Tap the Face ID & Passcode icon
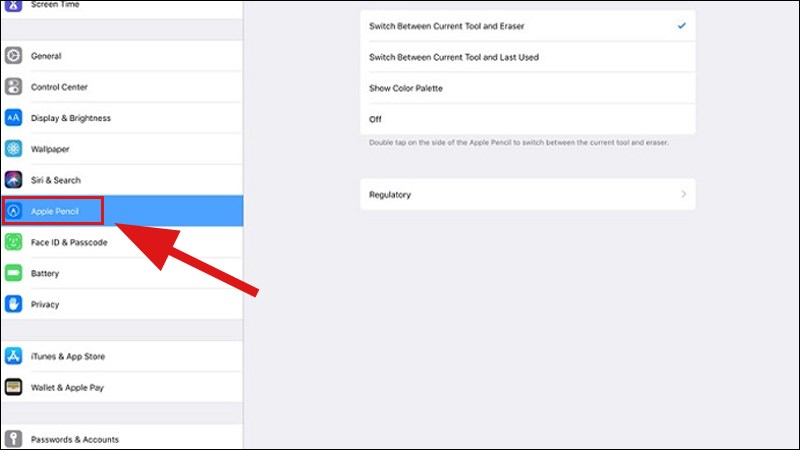Viewport: 800px width, 450px height. [14, 242]
